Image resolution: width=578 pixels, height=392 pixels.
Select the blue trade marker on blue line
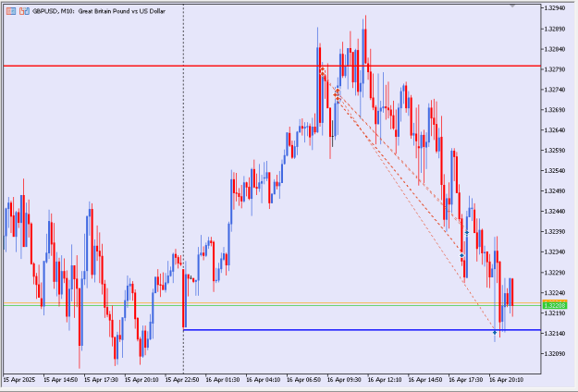point(495,333)
